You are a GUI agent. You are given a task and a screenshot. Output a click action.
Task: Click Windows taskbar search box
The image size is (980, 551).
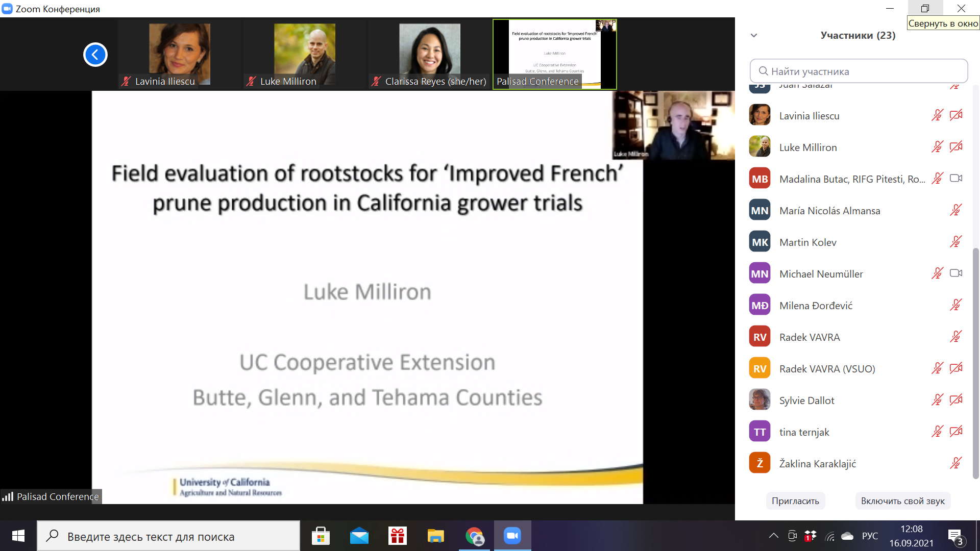point(168,536)
